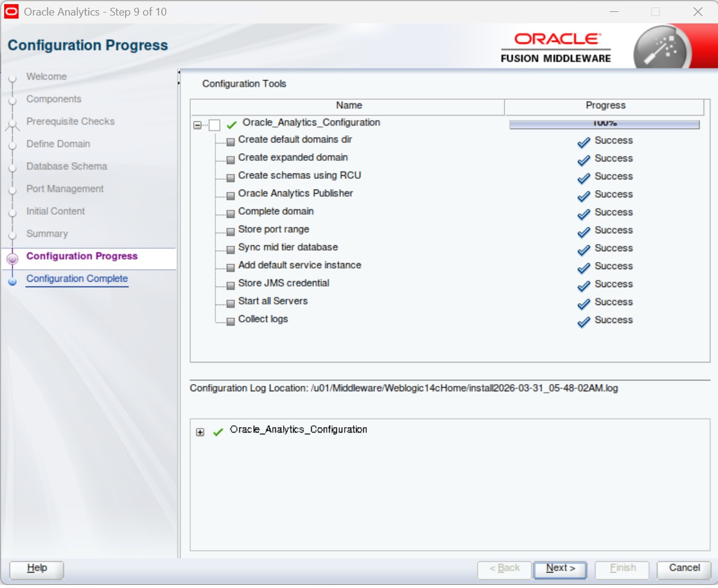Click the Name column header
The width and height of the screenshot is (718, 588).
point(348,106)
